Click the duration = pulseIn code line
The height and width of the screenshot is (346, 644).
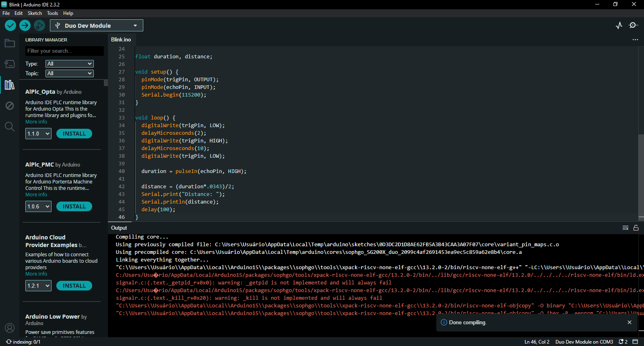point(194,171)
